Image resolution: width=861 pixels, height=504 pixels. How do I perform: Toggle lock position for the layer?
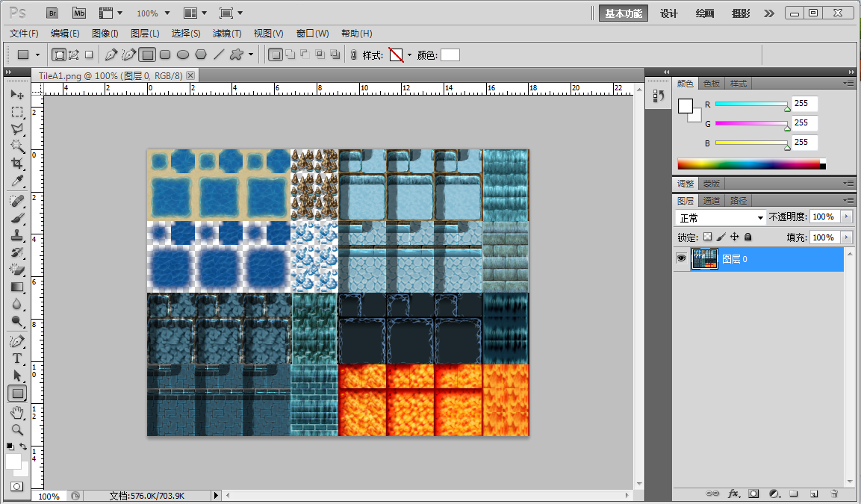click(x=734, y=237)
